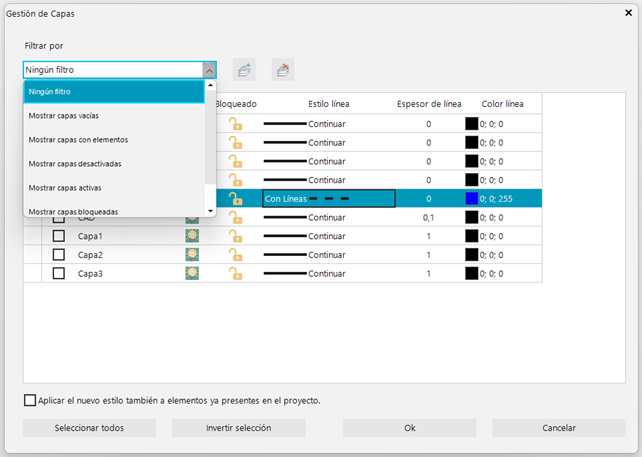Click the Seleccionar todos button
Image resolution: width=642 pixels, height=457 pixels.
pyautogui.click(x=89, y=428)
